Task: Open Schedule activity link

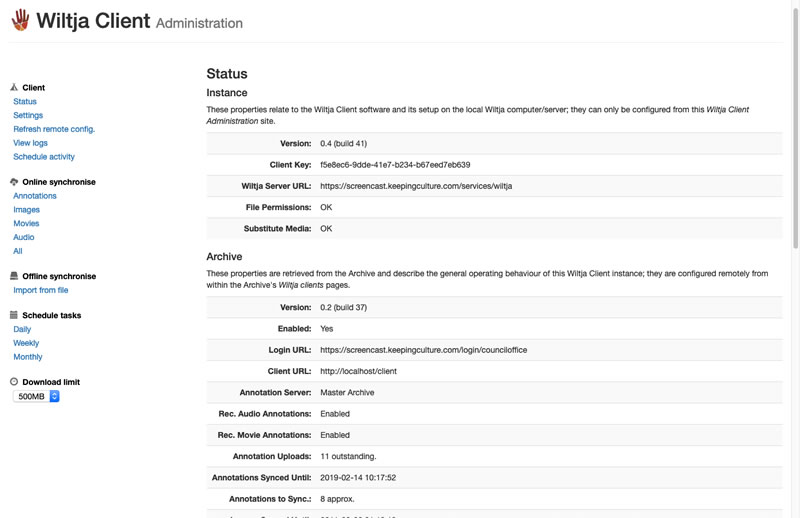Action: coord(44,157)
